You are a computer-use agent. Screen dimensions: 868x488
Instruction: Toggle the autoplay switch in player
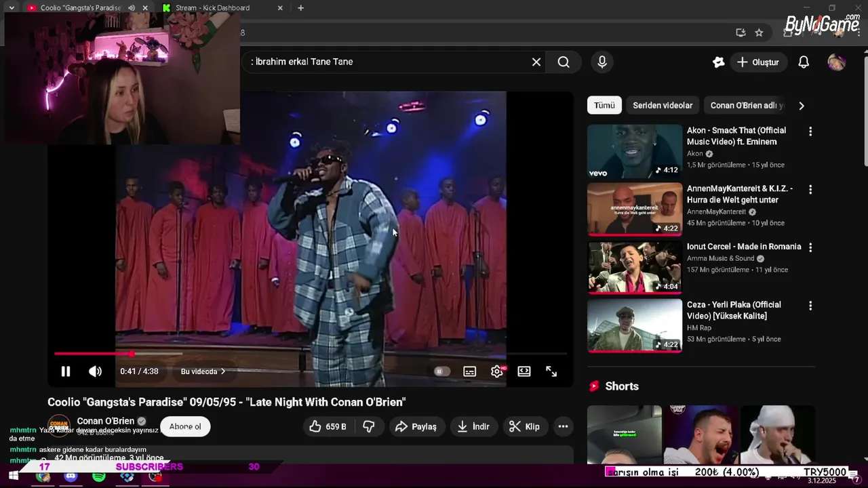[x=441, y=371]
